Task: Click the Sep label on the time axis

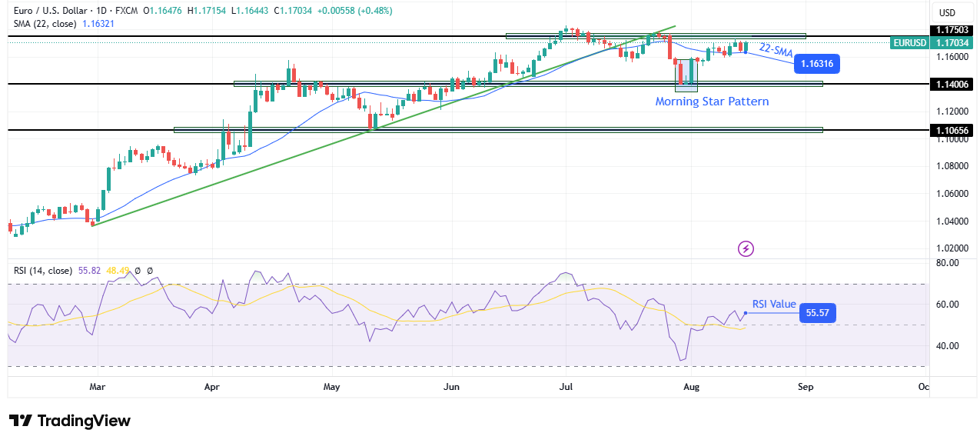Action: point(805,388)
